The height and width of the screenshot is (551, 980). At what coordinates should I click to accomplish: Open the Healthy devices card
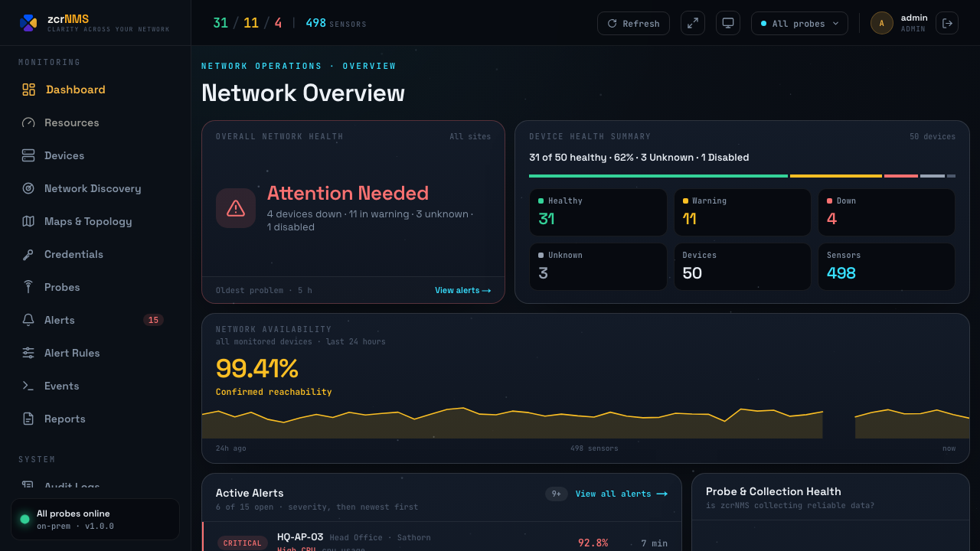coord(598,212)
